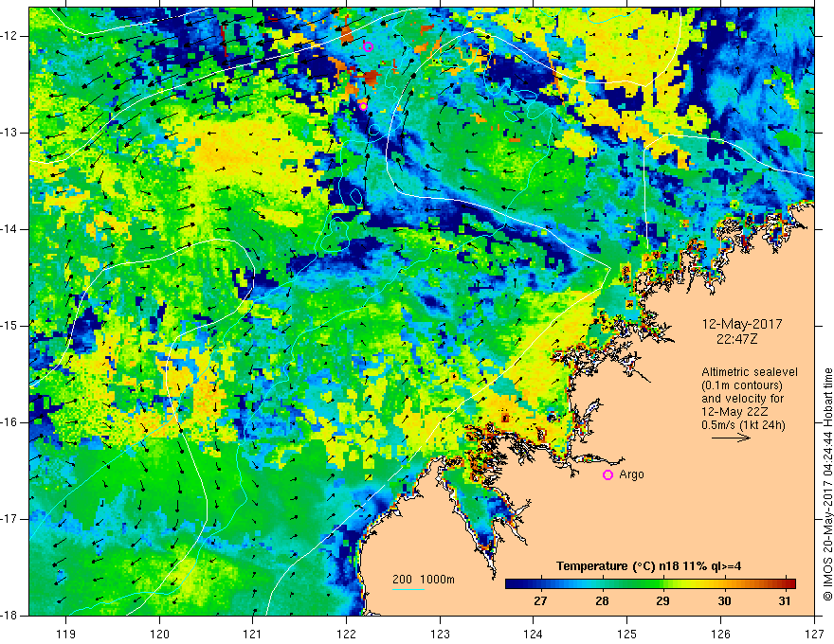Click the latitude axis label '-12'
Viewport: 834px width, 644px height.
(9, 36)
